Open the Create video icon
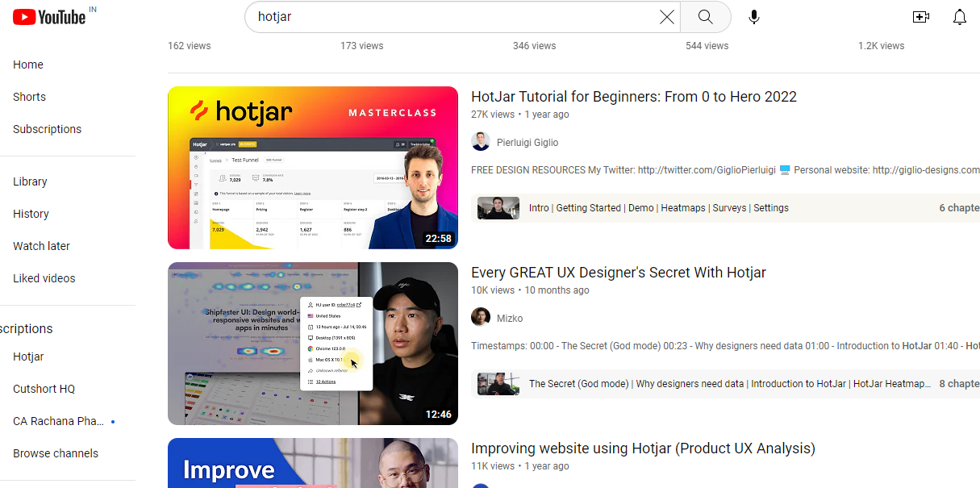The image size is (980, 488). (x=921, y=17)
